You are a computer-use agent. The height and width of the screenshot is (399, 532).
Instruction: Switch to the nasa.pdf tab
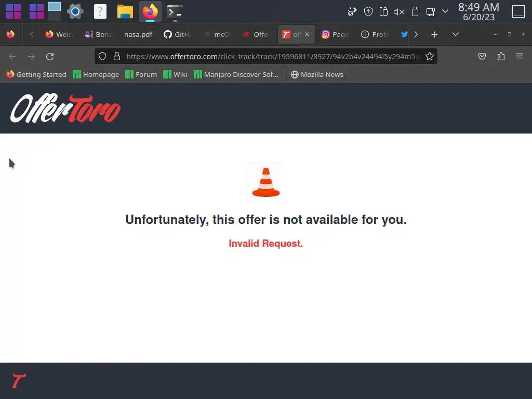138,34
